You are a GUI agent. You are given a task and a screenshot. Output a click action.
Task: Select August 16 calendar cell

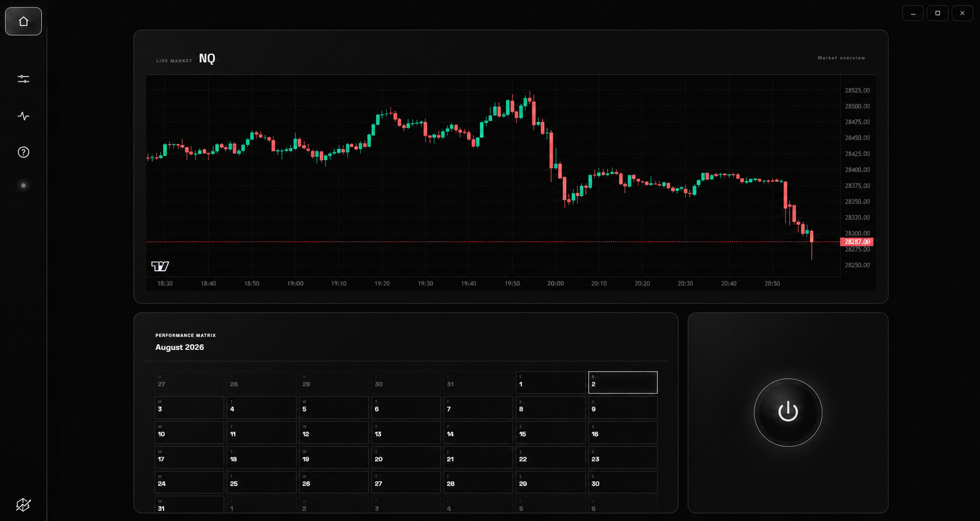coord(623,433)
